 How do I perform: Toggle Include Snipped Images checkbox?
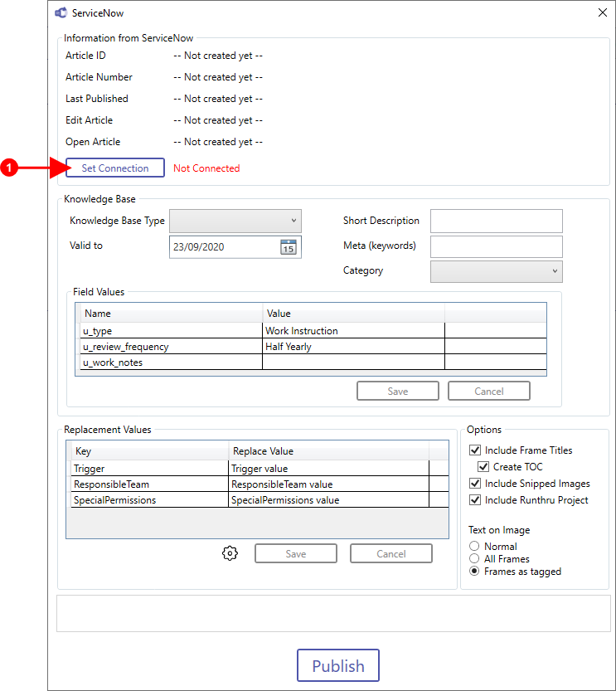[x=475, y=484]
